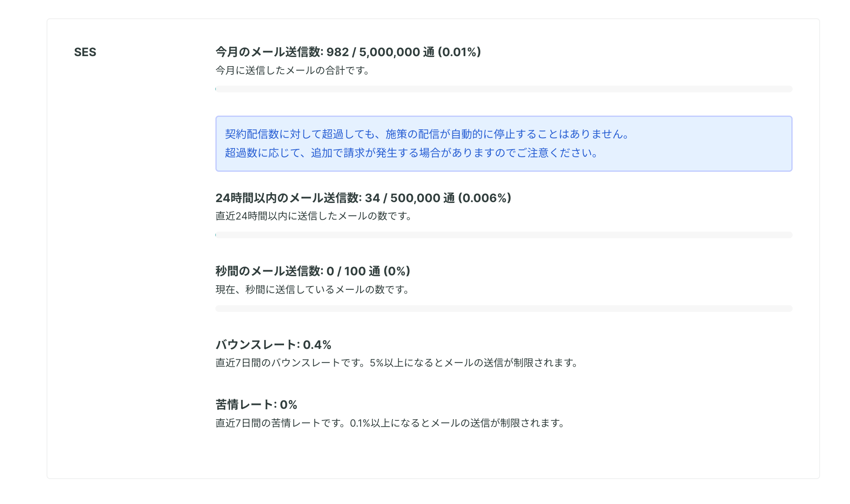Click the 982 / 5,000,000 count value
Screen dimensions: 850x504
coord(373,52)
